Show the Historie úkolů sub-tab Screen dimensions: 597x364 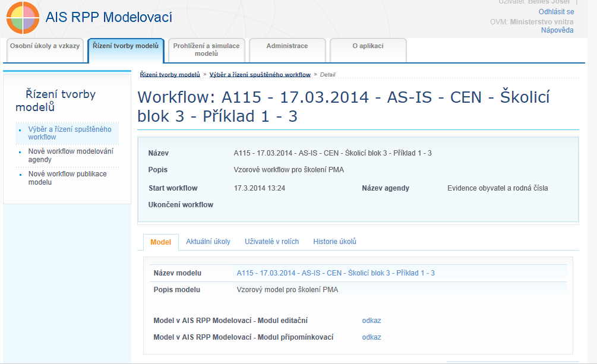pos(334,242)
